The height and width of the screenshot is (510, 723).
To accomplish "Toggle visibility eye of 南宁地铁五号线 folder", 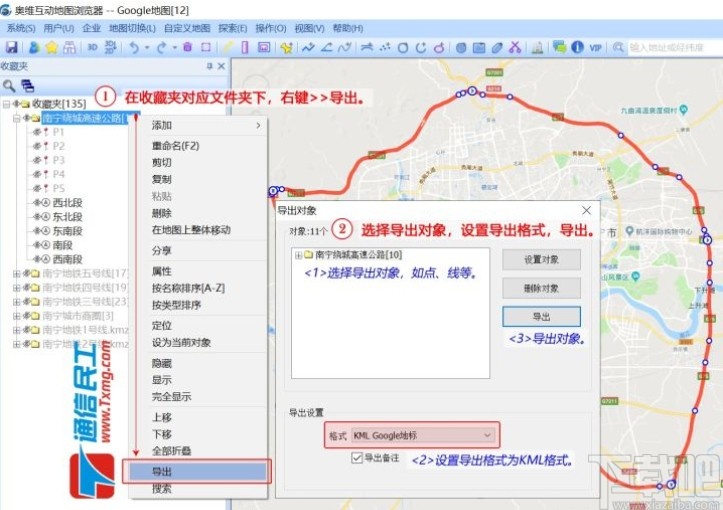I will (27, 273).
